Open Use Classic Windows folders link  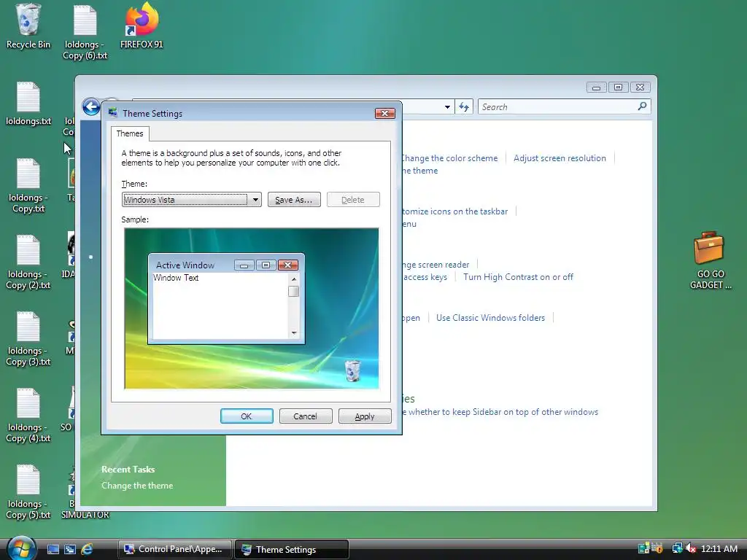tap(490, 318)
